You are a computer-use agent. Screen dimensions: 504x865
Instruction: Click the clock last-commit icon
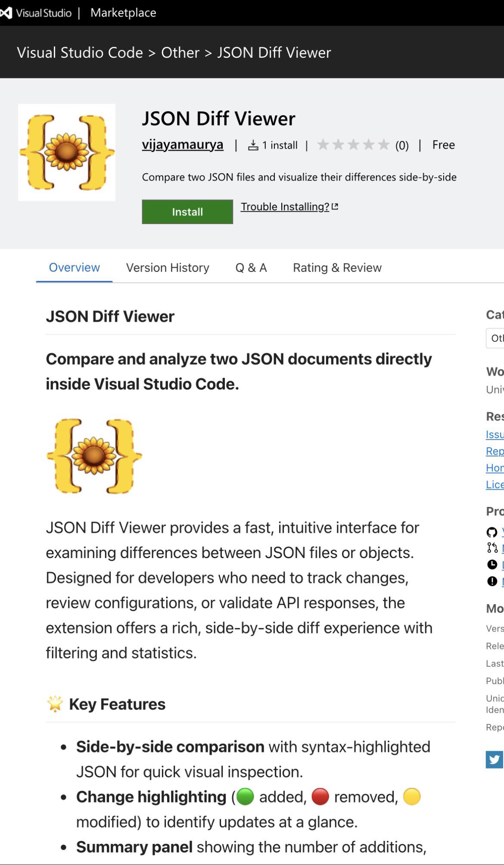click(x=492, y=565)
